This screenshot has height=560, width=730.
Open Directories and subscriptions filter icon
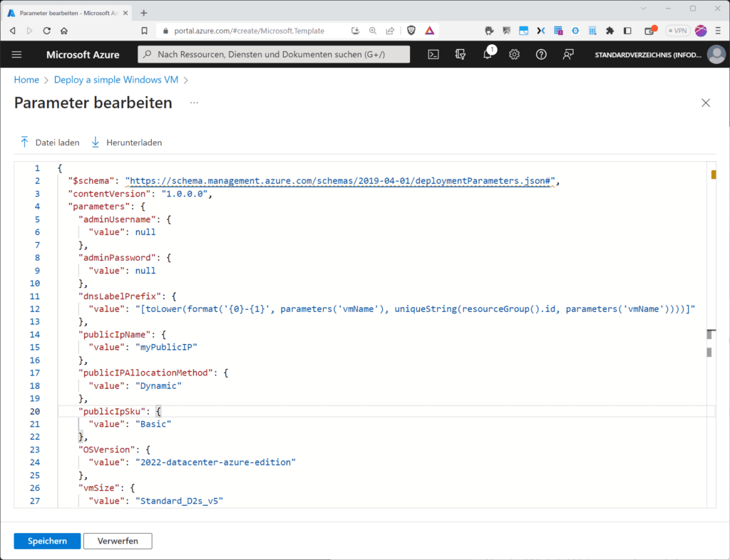point(460,54)
